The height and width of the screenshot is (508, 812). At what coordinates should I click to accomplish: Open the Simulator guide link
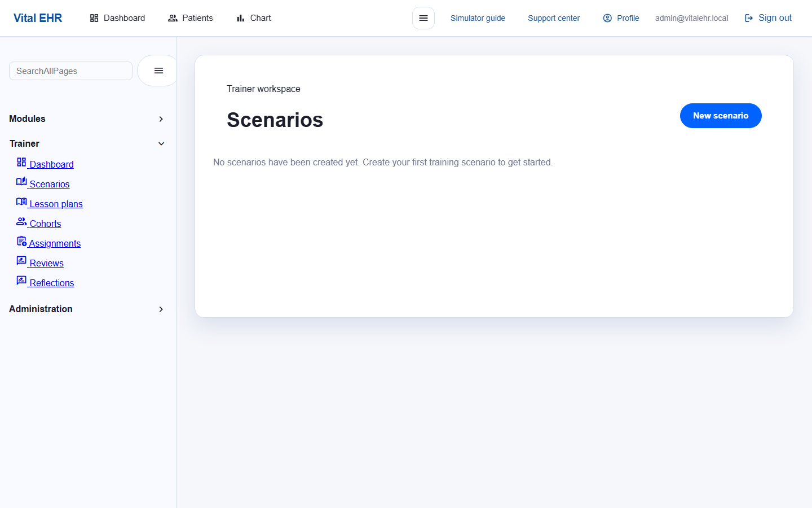(x=478, y=17)
